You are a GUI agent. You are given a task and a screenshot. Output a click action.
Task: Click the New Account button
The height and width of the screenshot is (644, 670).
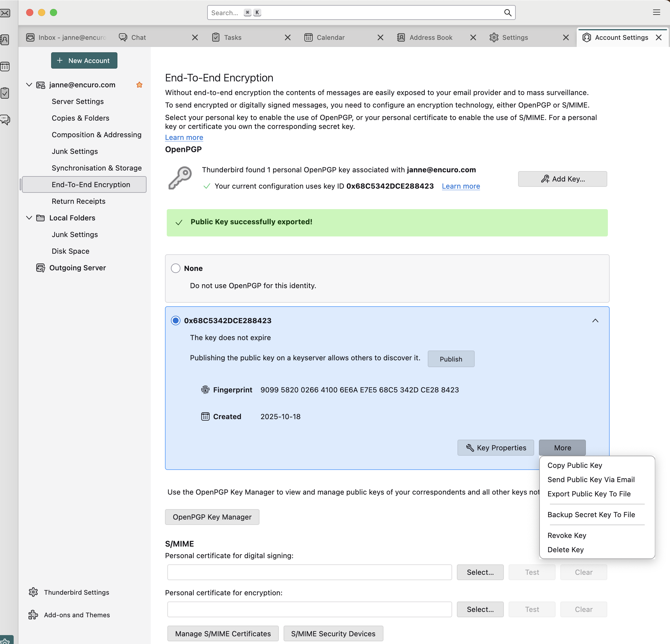click(84, 61)
